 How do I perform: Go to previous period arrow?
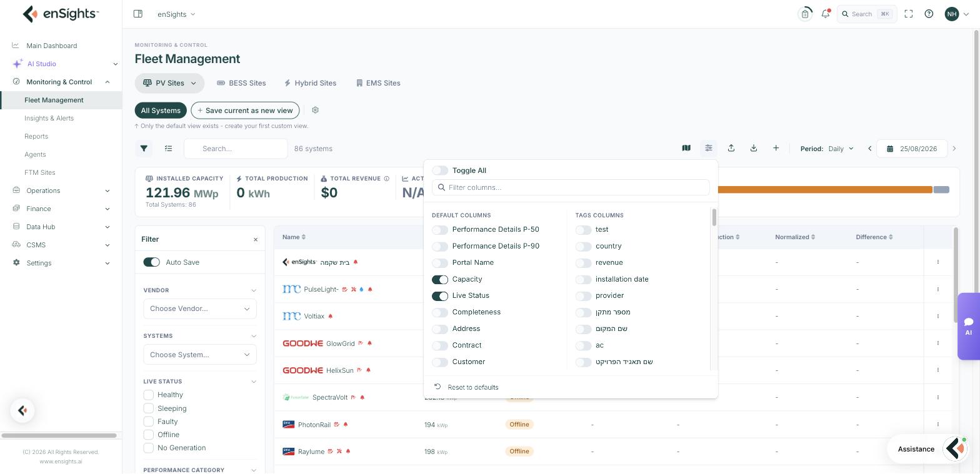(869, 149)
